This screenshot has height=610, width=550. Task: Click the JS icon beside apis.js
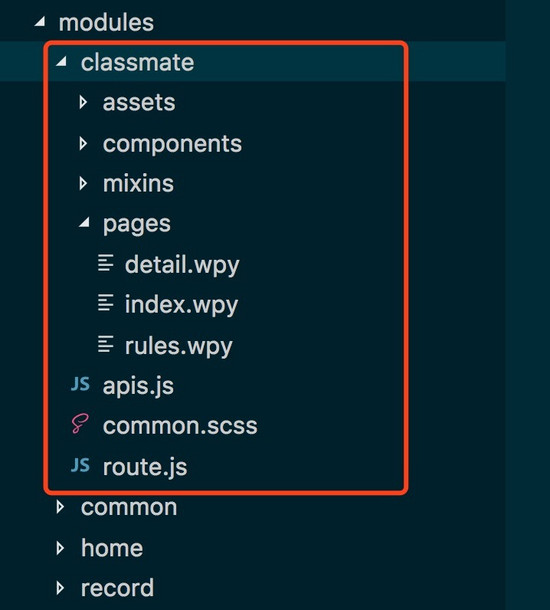(x=81, y=384)
